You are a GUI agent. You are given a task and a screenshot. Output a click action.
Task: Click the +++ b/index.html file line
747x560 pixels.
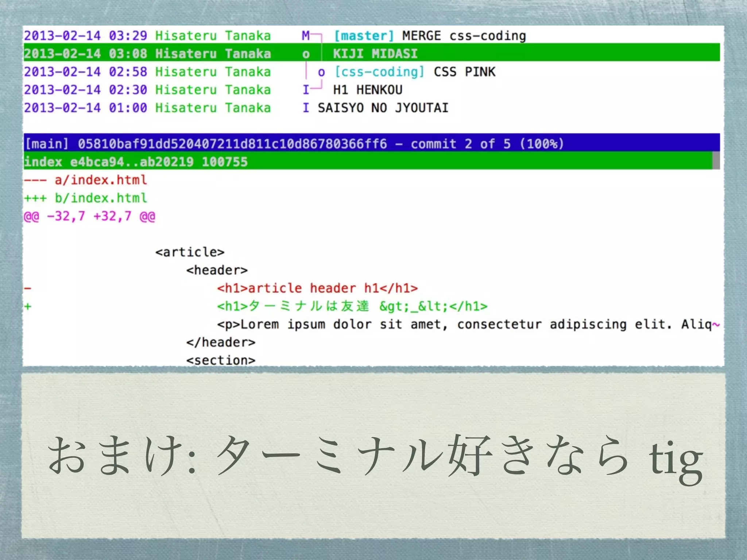86,198
